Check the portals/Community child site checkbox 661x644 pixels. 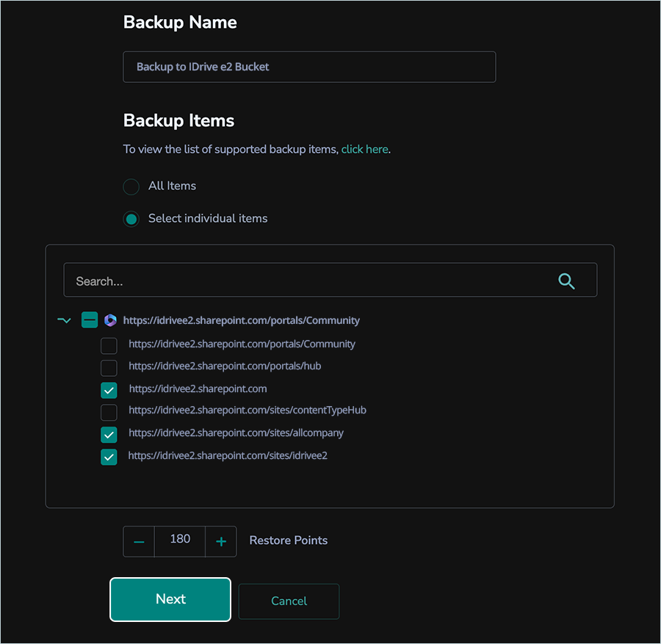pyautogui.click(x=109, y=345)
